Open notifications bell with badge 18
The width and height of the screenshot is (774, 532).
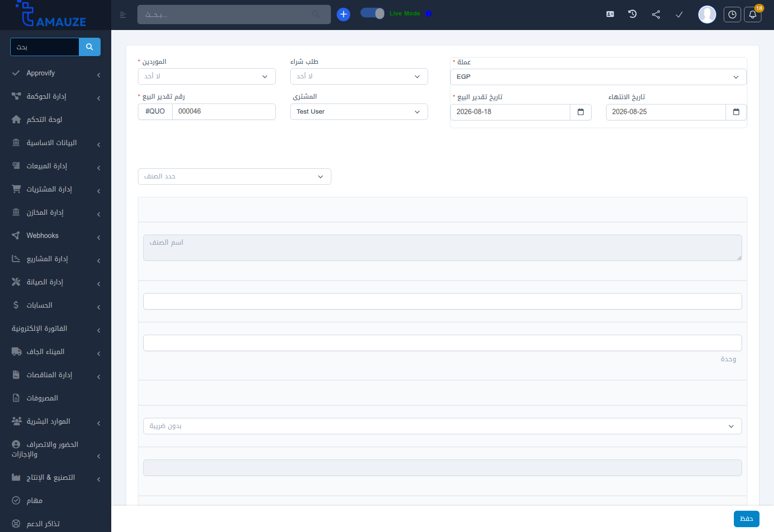(x=753, y=15)
